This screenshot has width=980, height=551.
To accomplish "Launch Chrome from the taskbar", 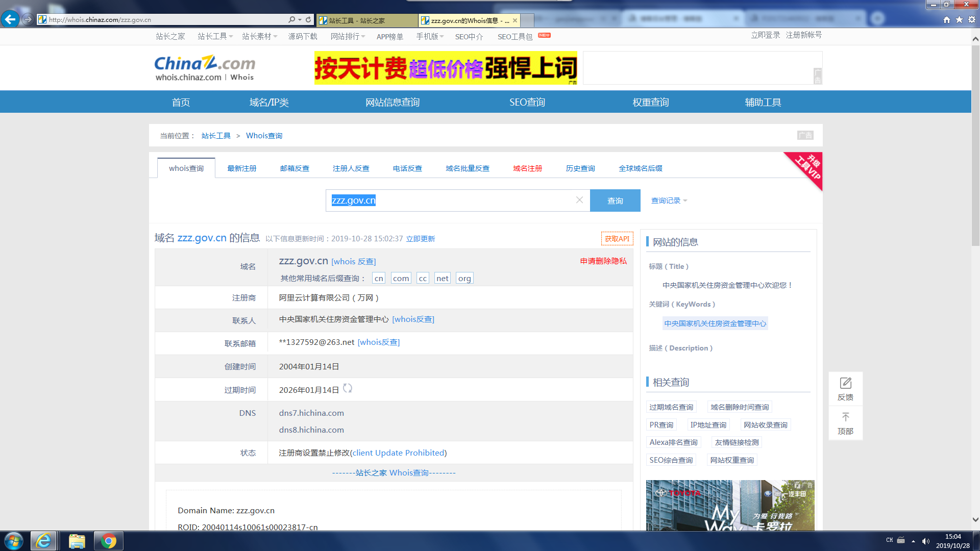I will point(108,541).
